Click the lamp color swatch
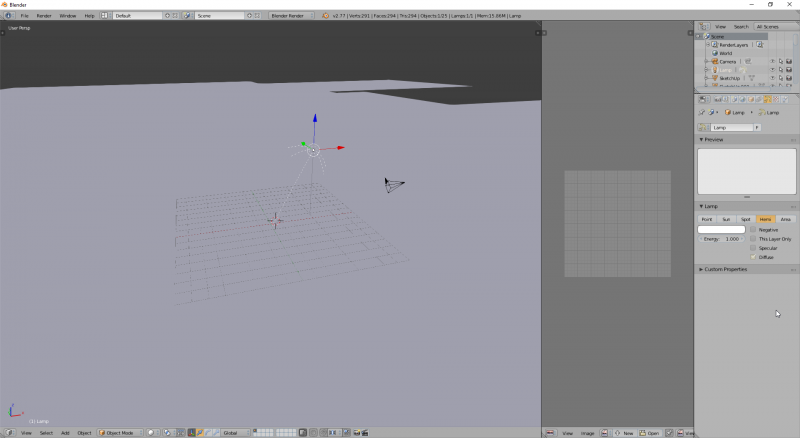Screen dimensions: 800x438 tap(721, 229)
